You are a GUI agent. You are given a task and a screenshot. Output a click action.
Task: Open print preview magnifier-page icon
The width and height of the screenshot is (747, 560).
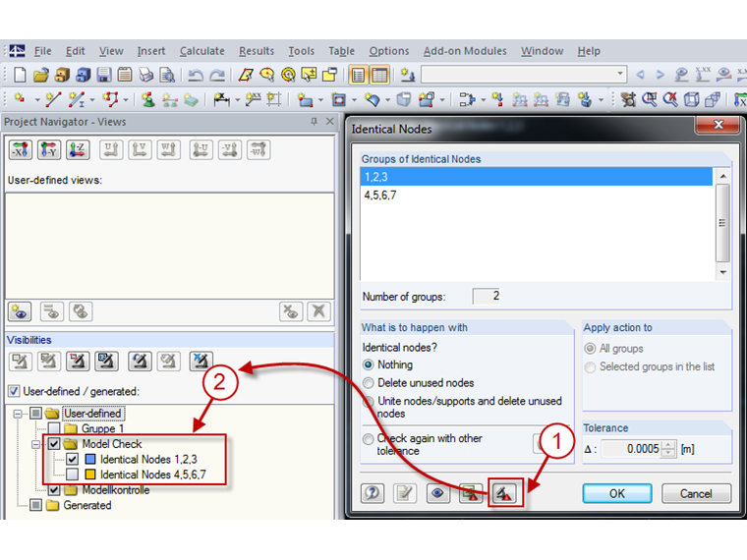(x=167, y=75)
